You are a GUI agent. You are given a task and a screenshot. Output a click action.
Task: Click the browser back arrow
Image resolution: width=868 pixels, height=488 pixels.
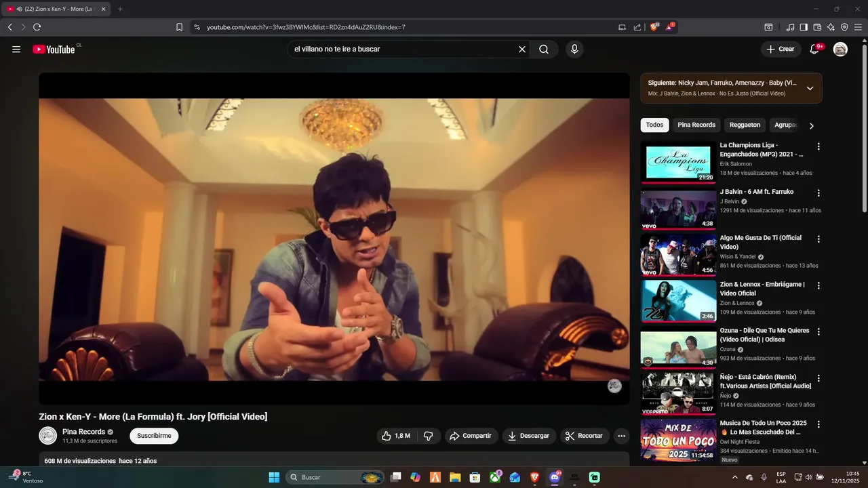pyautogui.click(x=9, y=27)
